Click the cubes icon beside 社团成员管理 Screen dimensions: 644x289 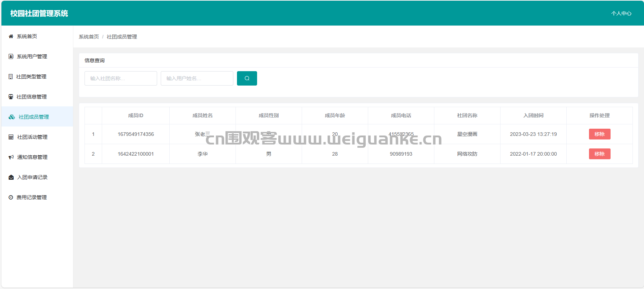coord(12,117)
